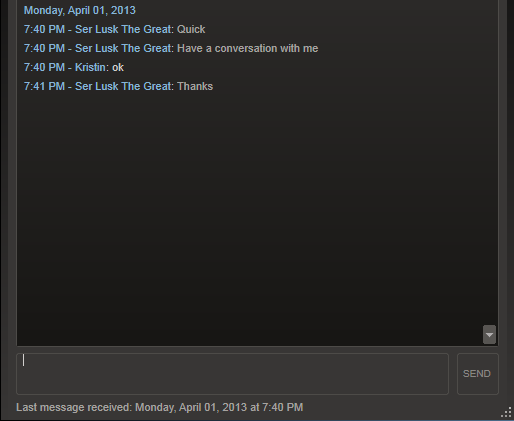Click Kristin's reply "ok"

tap(118, 67)
